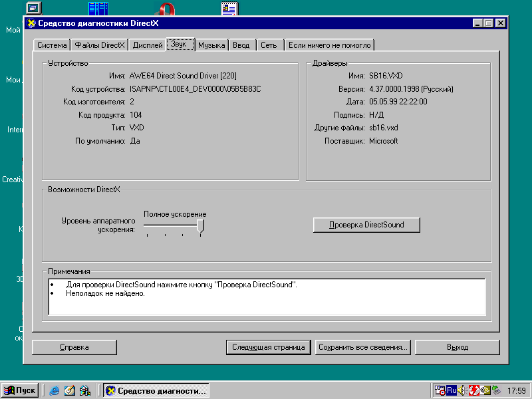Click the device code ISAPNP\CTL00E4_DEV0000 text
Image resolution: width=532 pixels, height=399 pixels.
coord(195,89)
